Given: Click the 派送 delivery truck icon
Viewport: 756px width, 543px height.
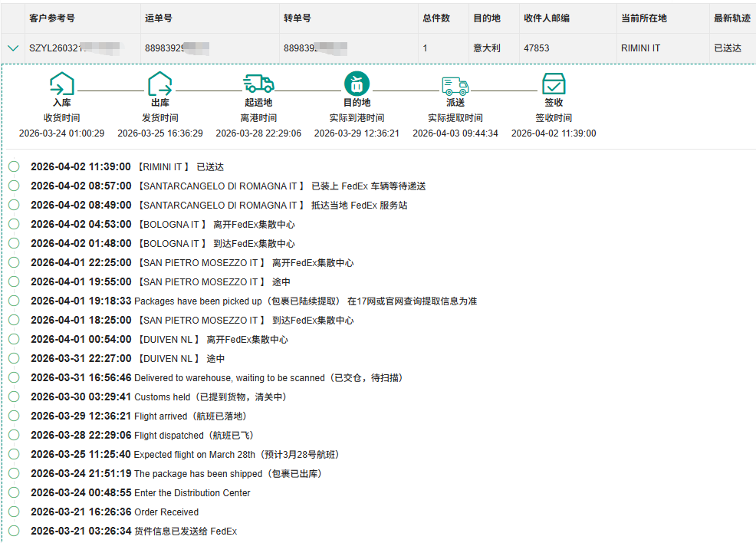Looking at the screenshot, I should click(455, 84).
